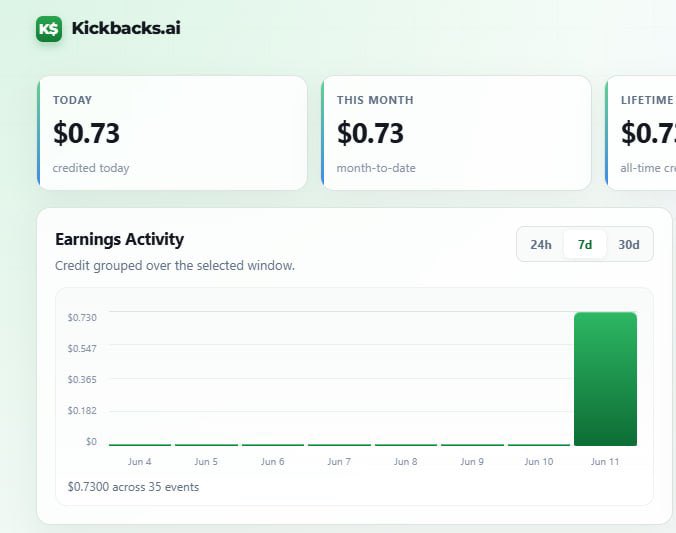Select the 7d time range
Viewport: 676px width, 533px height.
585,245
